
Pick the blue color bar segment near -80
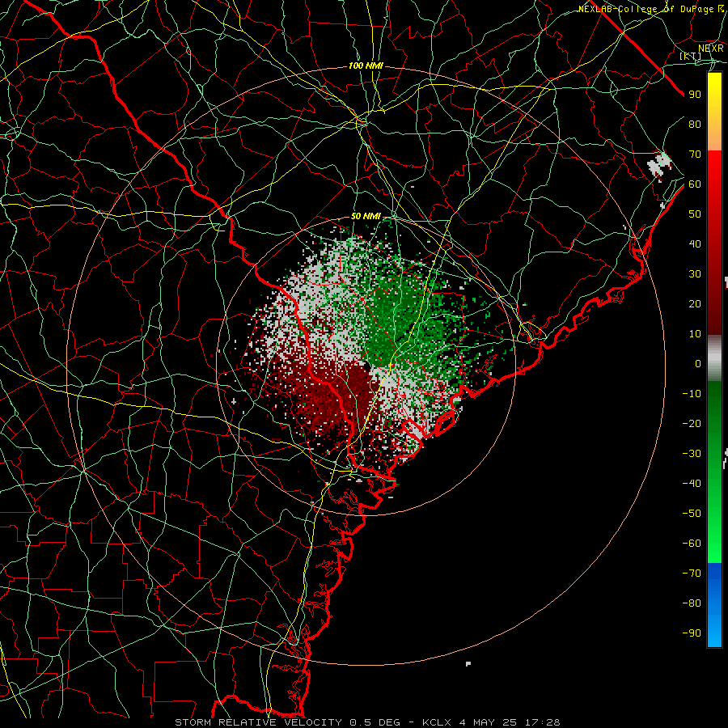coord(714,603)
